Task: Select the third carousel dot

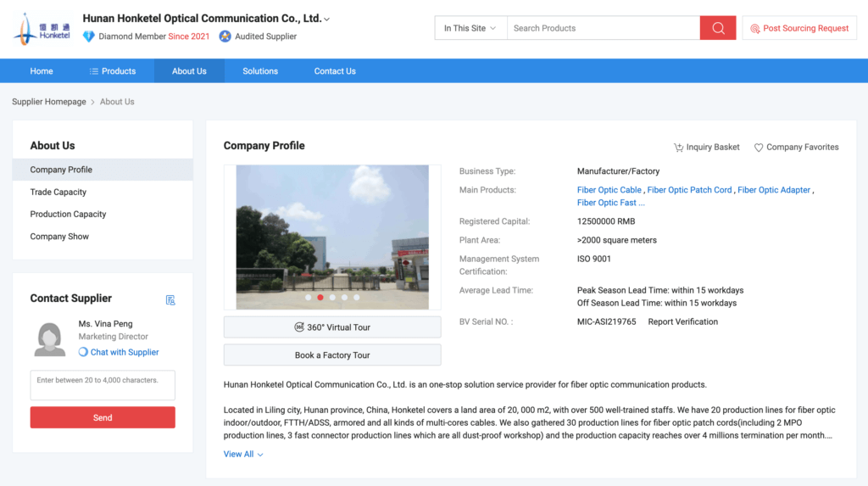Action: pyautogui.click(x=332, y=298)
